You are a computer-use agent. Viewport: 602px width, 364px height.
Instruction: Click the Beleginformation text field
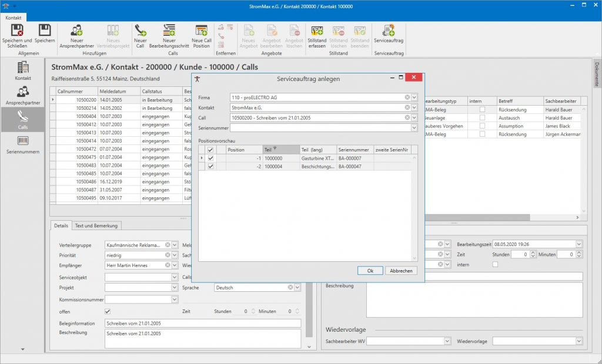[202, 323]
